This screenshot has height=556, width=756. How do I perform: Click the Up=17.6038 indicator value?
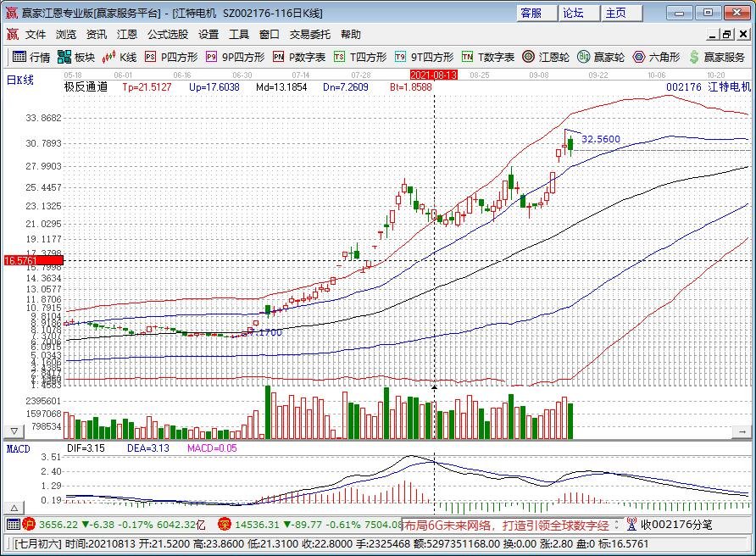(x=214, y=86)
